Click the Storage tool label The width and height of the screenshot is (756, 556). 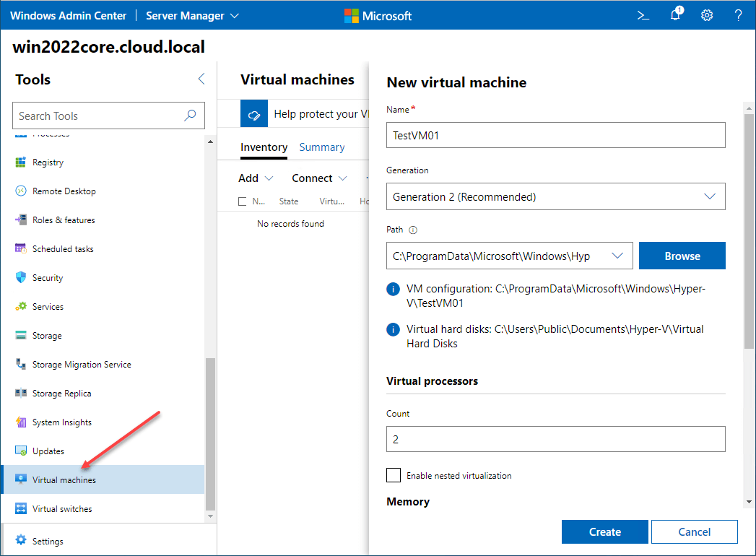[x=47, y=336]
